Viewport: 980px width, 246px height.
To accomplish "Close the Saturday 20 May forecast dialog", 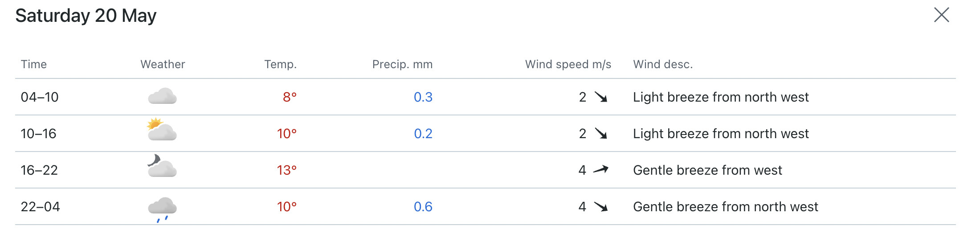I will pyautogui.click(x=941, y=15).
